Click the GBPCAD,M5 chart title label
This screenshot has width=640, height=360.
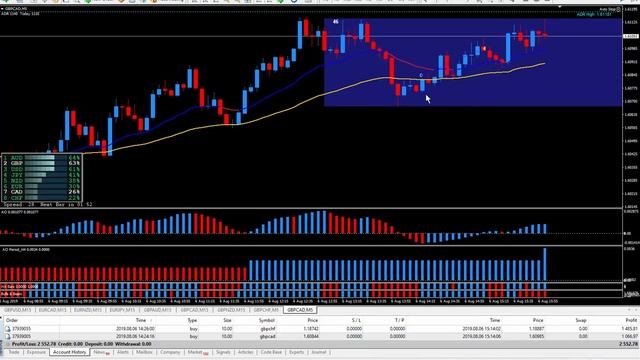click(x=16, y=9)
